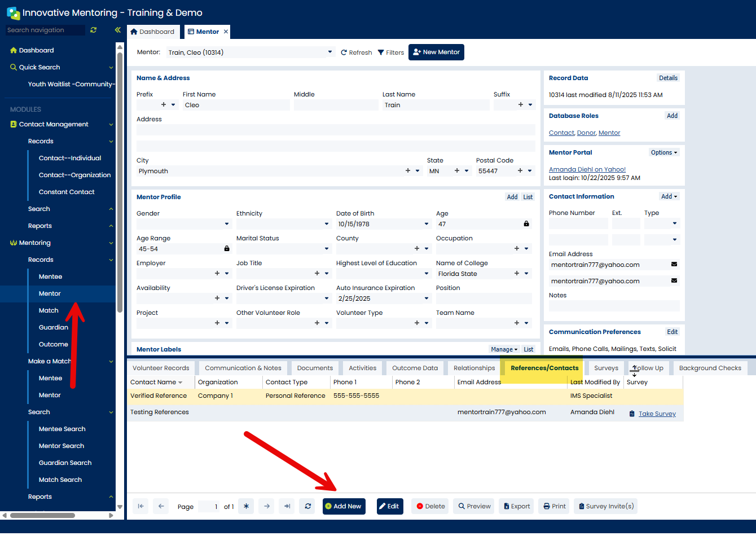Open the Take Survey link
Image resolution: width=756 pixels, height=540 pixels.
coord(657,414)
